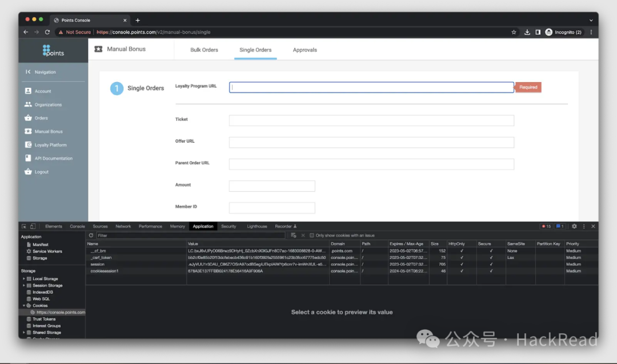Viewport: 617px width, 364px height.
Task: Expand Local Storage tree node
Action: coord(23,278)
